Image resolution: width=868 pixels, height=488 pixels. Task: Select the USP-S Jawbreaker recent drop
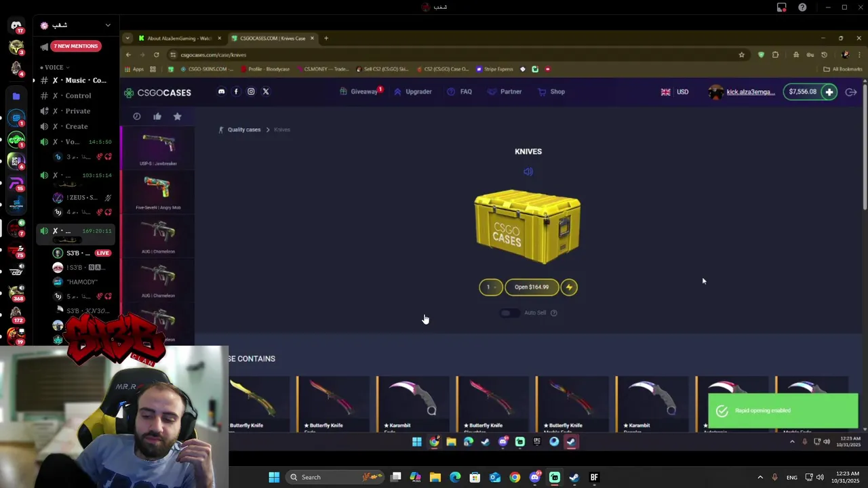(x=158, y=149)
